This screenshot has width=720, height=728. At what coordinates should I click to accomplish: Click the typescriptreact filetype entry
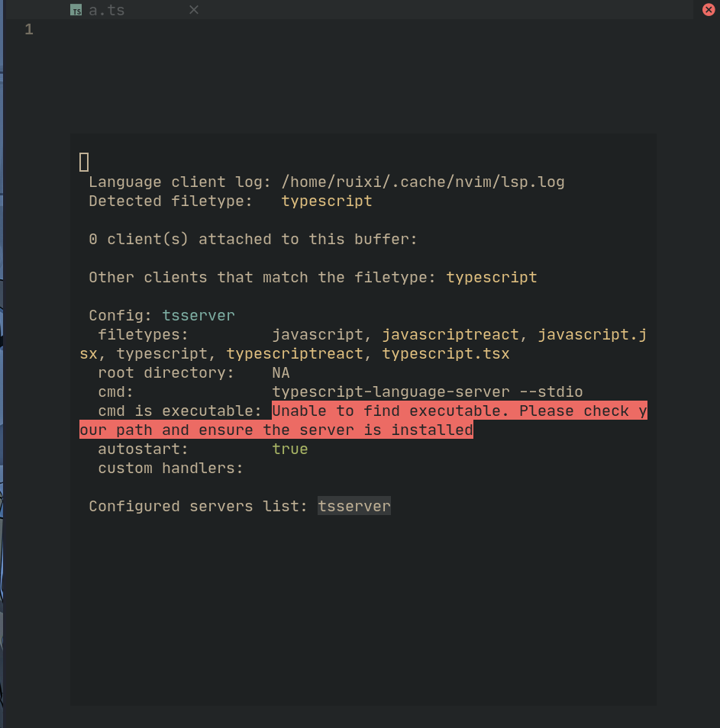click(295, 353)
